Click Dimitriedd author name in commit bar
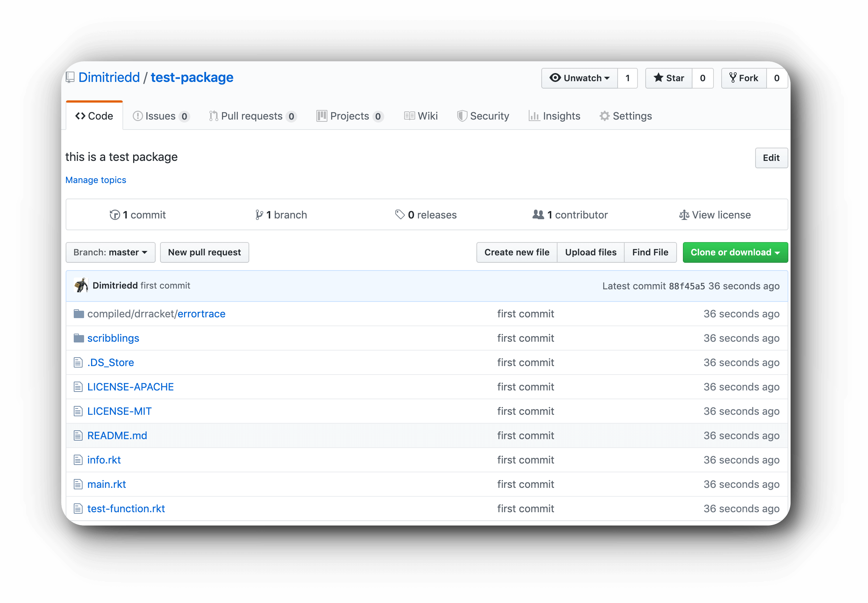868x603 pixels. [x=115, y=285]
